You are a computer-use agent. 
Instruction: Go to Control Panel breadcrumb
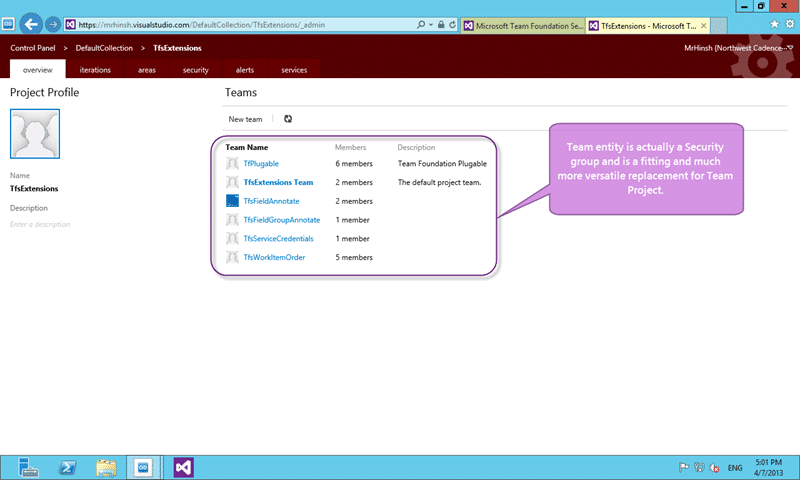(x=33, y=48)
